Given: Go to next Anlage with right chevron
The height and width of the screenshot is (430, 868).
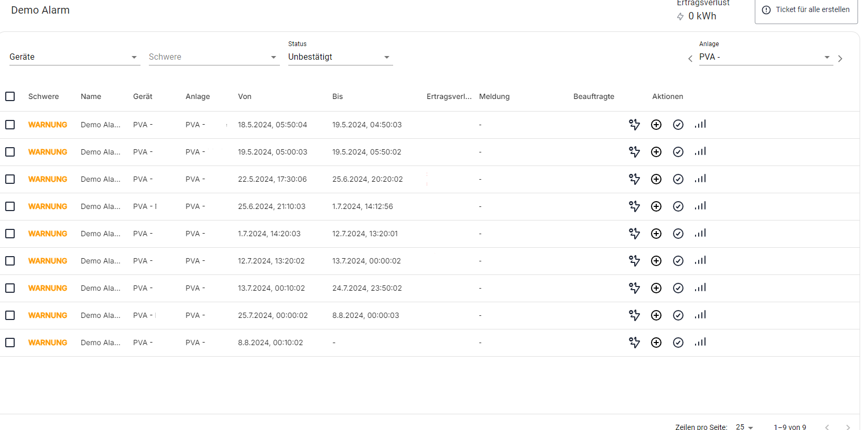Looking at the screenshot, I should click(840, 59).
